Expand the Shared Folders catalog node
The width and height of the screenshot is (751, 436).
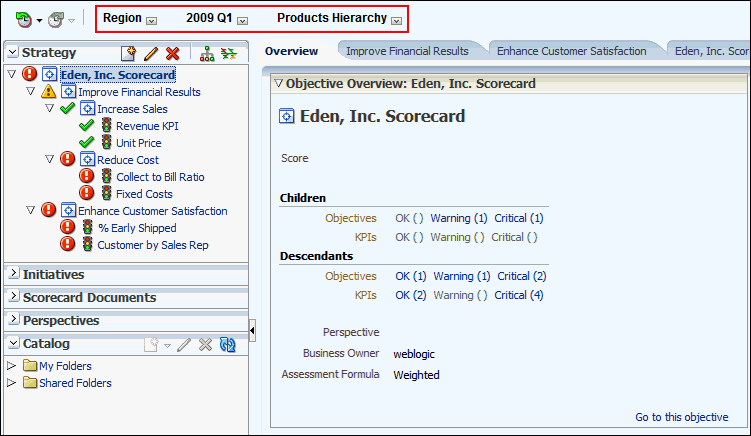(x=11, y=383)
